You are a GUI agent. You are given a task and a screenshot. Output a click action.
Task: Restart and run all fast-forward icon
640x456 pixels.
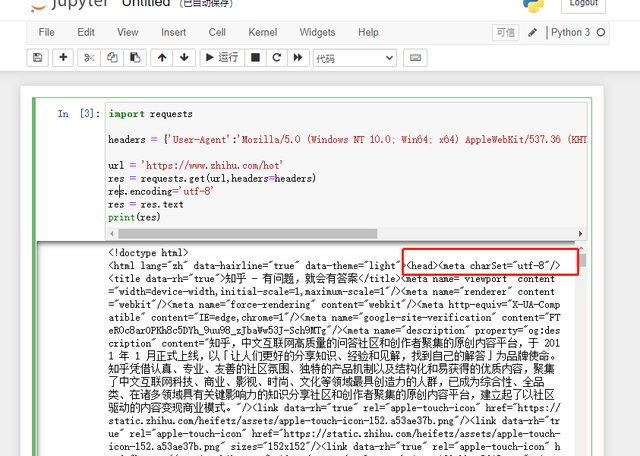click(x=298, y=58)
